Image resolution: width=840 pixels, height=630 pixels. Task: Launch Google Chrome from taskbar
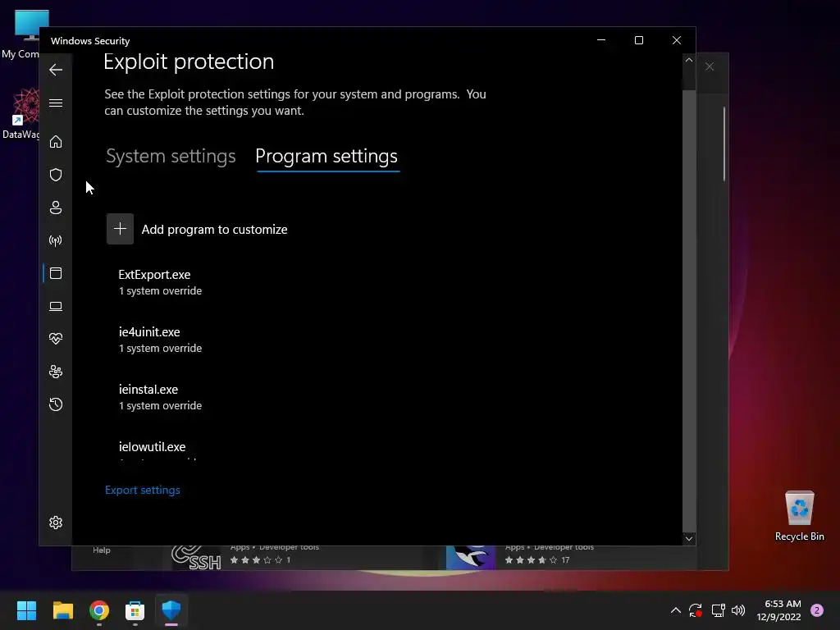pos(99,610)
